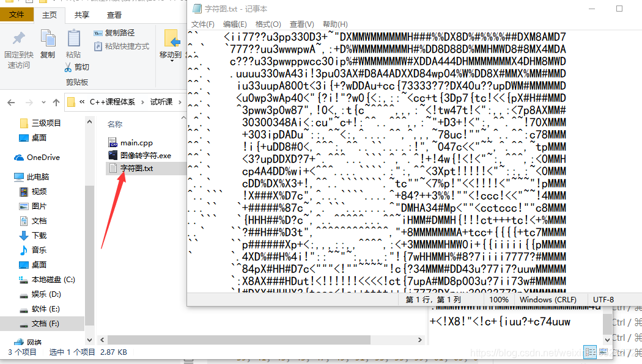
Task: Click file list horizontal scrollbar right arrow
Action: coord(419,340)
